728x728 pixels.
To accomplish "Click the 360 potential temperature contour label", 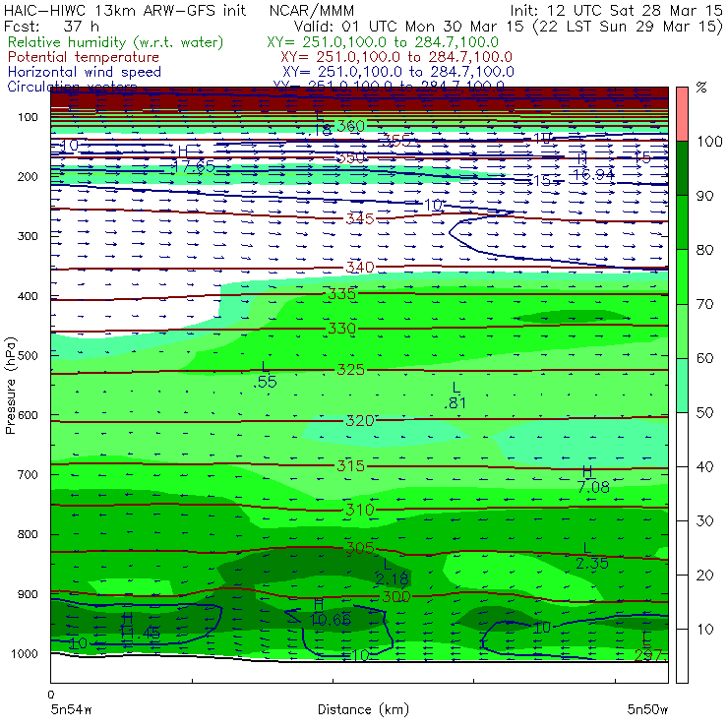I will pos(350,126).
